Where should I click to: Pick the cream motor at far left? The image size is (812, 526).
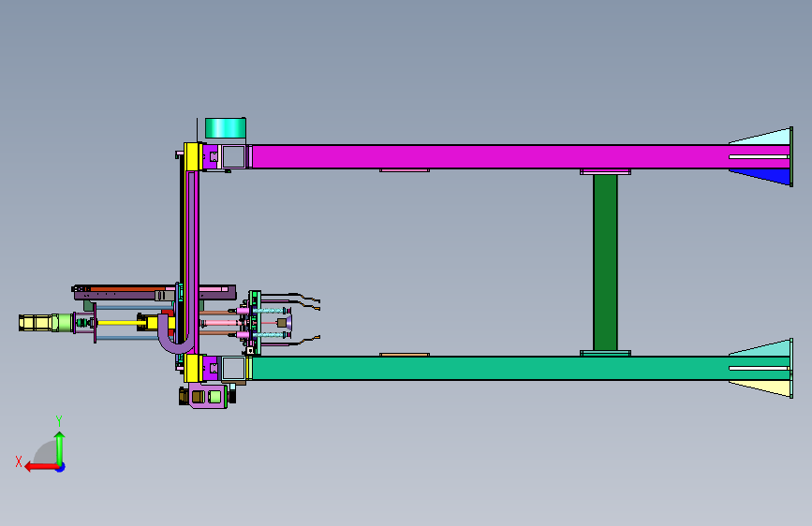[36, 323]
